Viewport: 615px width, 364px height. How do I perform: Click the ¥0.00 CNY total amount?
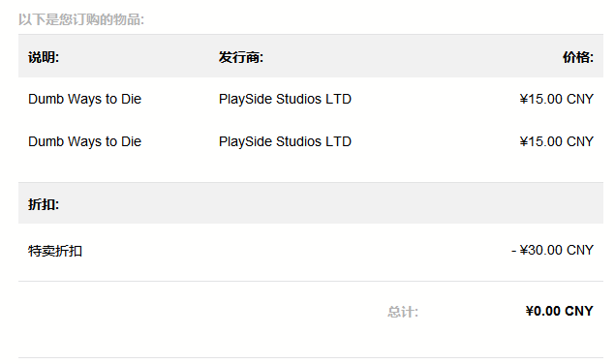point(560,311)
